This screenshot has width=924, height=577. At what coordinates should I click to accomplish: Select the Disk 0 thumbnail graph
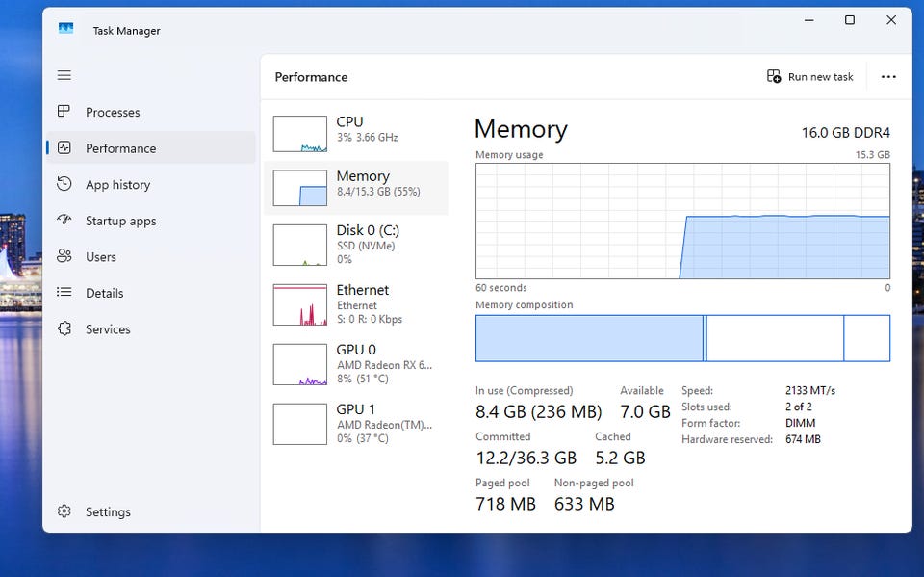point(300,245)
